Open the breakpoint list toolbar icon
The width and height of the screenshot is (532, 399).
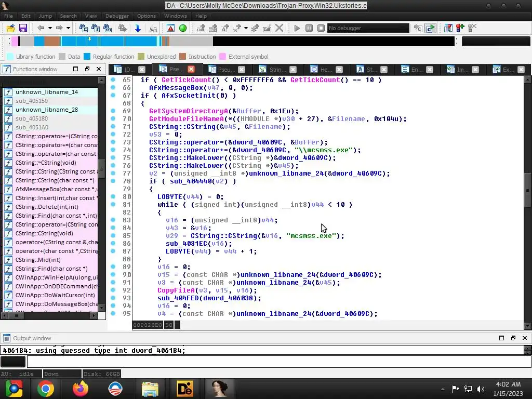point(448,28)
